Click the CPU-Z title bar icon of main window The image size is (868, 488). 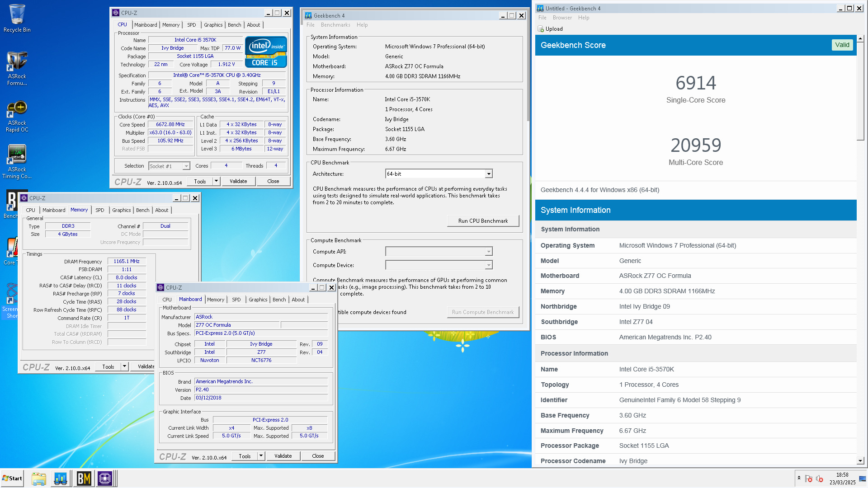click(116, 13)
